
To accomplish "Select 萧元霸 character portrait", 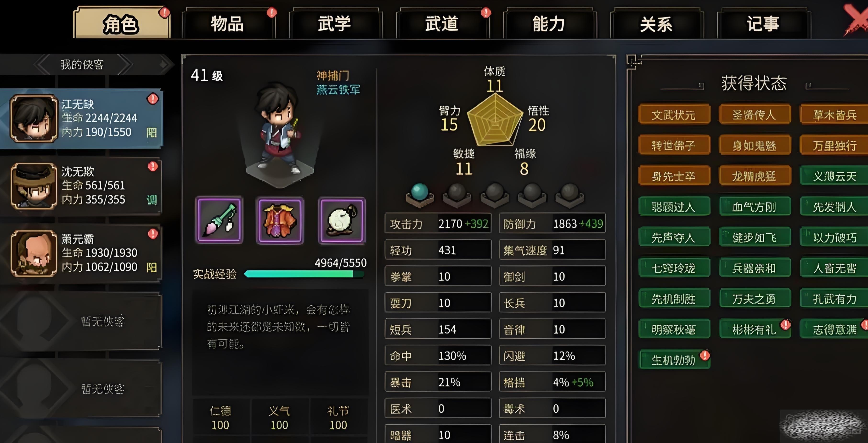I will pos(34,253).
